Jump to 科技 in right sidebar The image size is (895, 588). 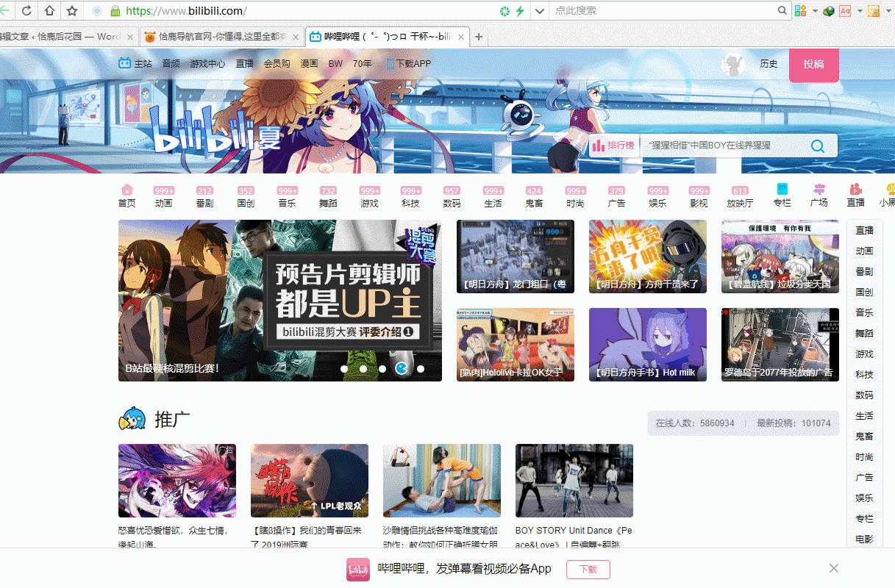point(864,374)
